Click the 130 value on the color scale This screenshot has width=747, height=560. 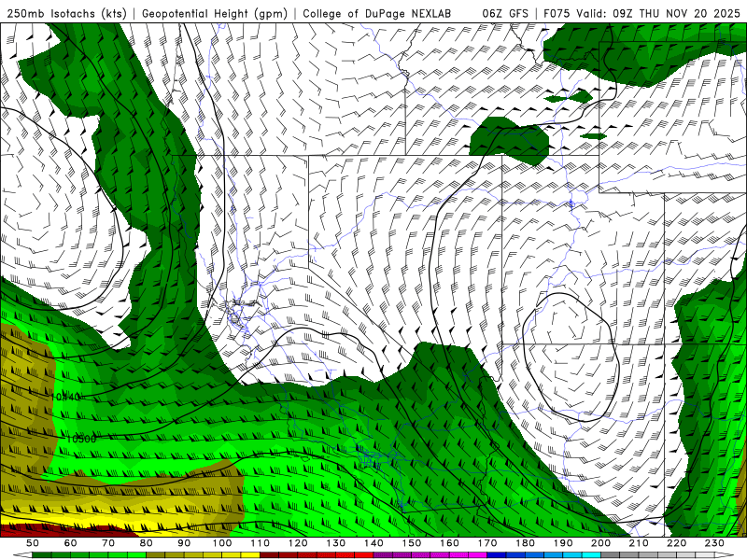click(x=335, y=543)
